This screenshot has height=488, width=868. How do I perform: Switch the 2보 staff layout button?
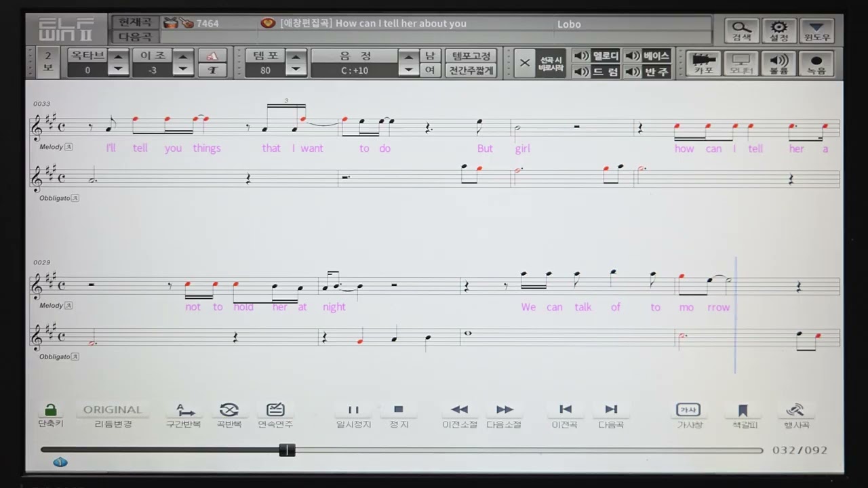(47, 62)
